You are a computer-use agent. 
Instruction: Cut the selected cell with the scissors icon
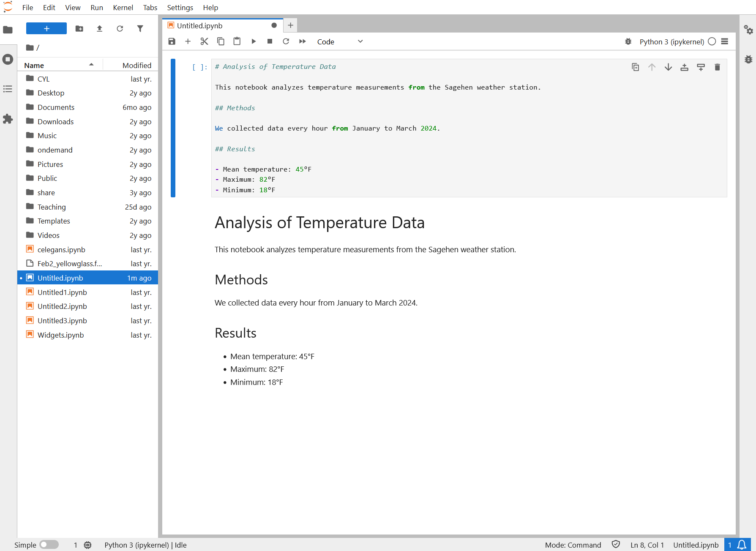pyautogui.click(x=205, y=41)
